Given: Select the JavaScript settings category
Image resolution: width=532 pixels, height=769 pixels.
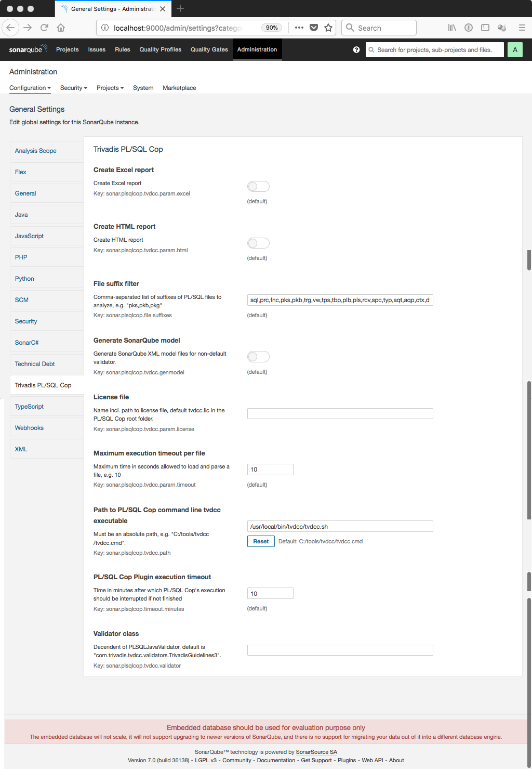Looking at the screenshot, I should click(x=47, y=236).
